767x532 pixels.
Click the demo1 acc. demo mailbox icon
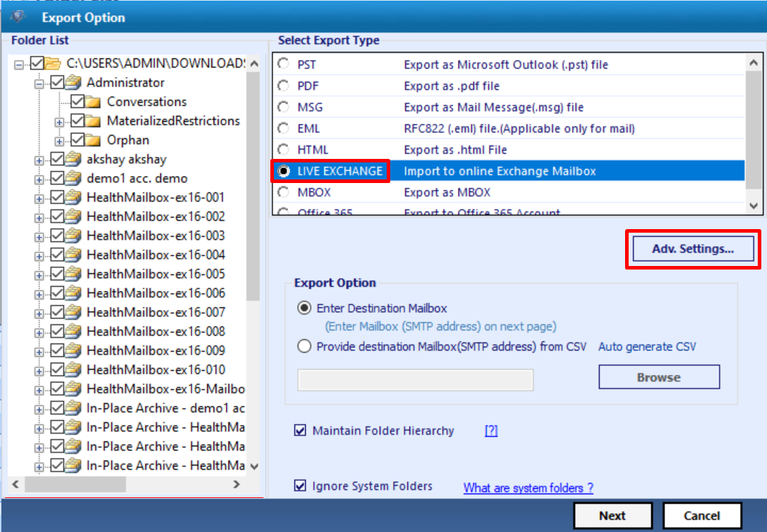[74, 179]
